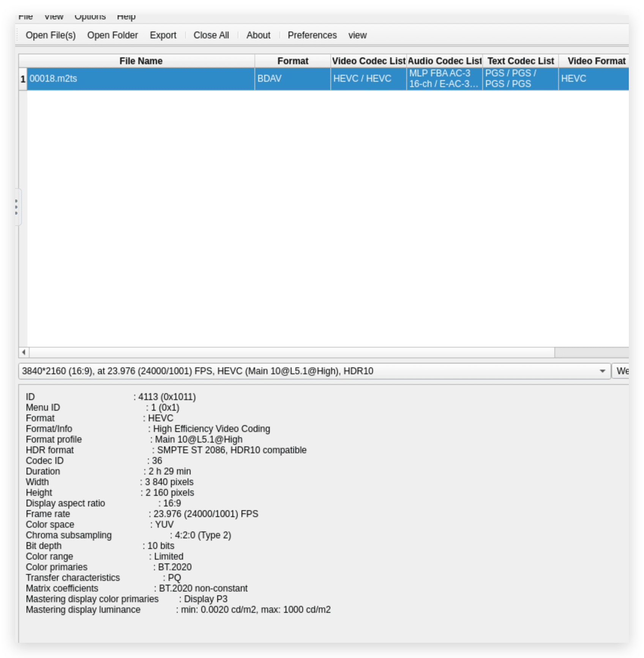Open Preferences from the toolbar

312,35
